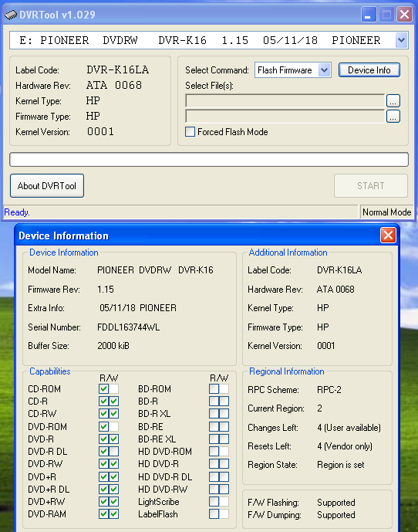418x532 pixels.
Task: Expand the Select Command dropdown arrow
Action: [325, 70]
